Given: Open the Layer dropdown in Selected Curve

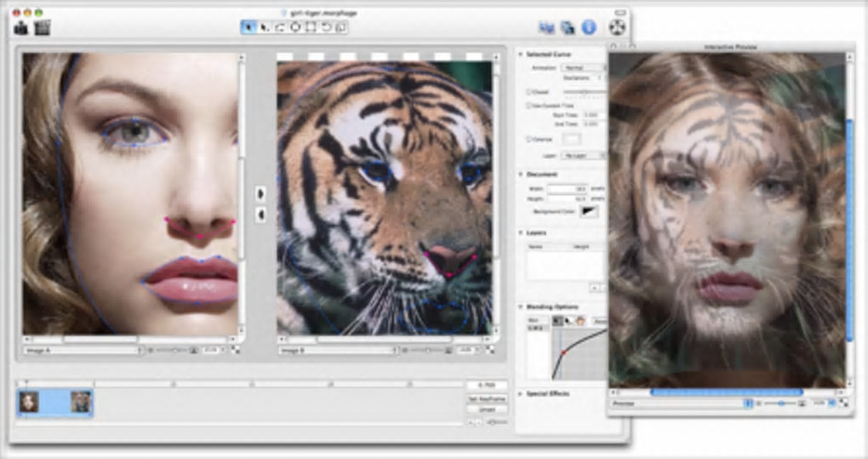Looking at the screenshot, I should pyautogui.click(x=583, y=156).
